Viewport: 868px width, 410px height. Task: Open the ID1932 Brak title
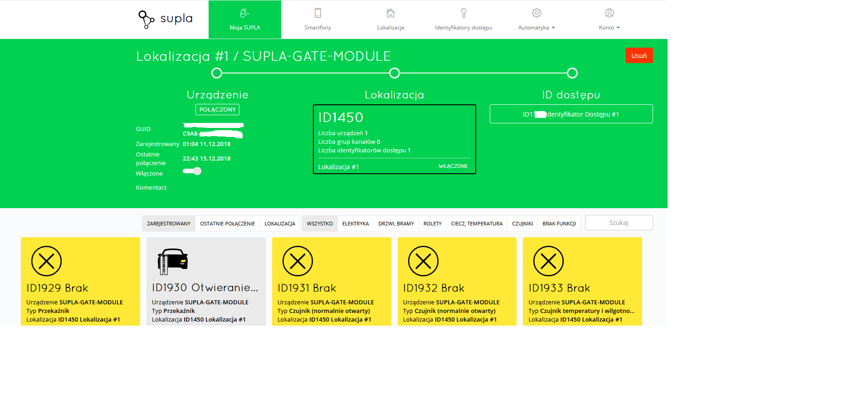pos(434,288)
